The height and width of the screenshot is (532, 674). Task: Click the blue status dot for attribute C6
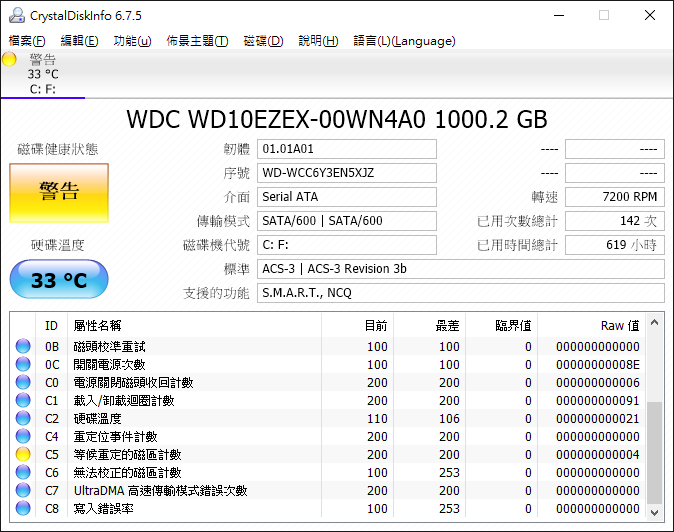pyautogui.click(x=23, y=473)
